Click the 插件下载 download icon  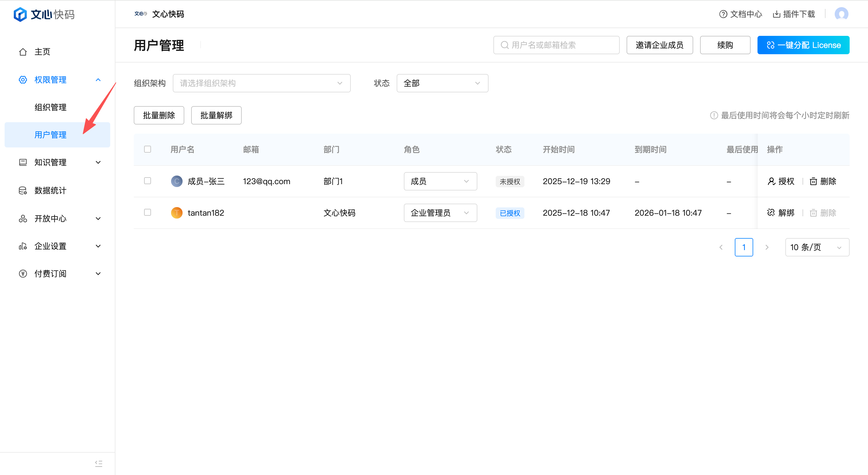(x=776, y=14)
